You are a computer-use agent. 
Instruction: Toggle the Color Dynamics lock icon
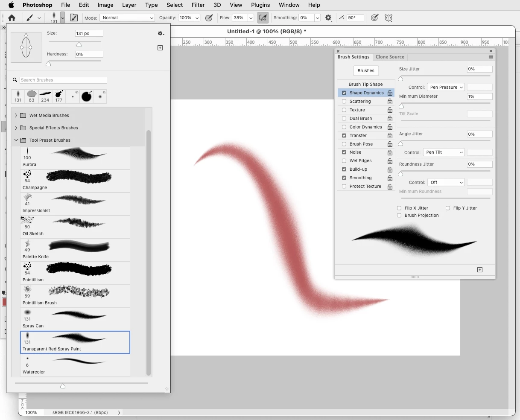[x=390, y=127]
